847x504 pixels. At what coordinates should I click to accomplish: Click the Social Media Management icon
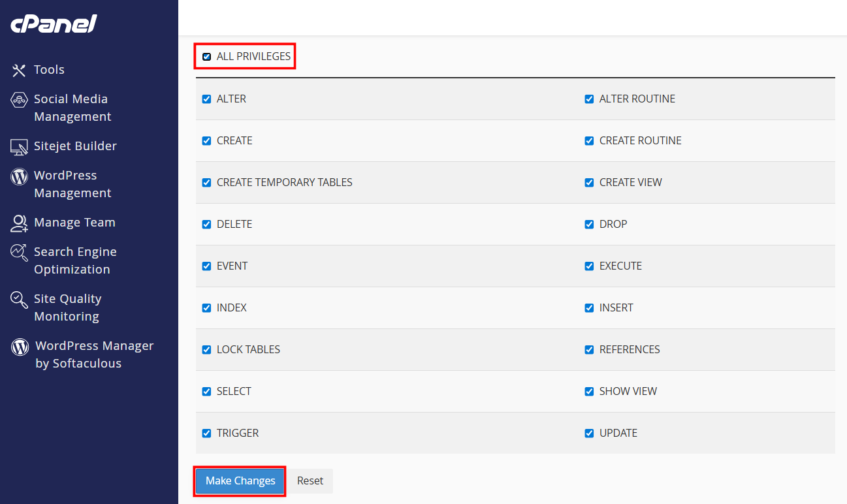pyautogui.click(x=19, y=100)
